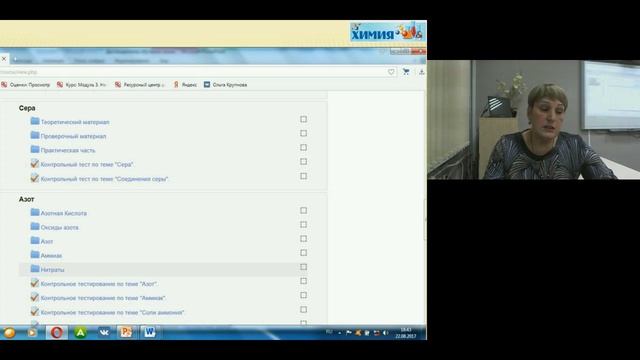Tick the completion box for Нитраты

[303, 267]
